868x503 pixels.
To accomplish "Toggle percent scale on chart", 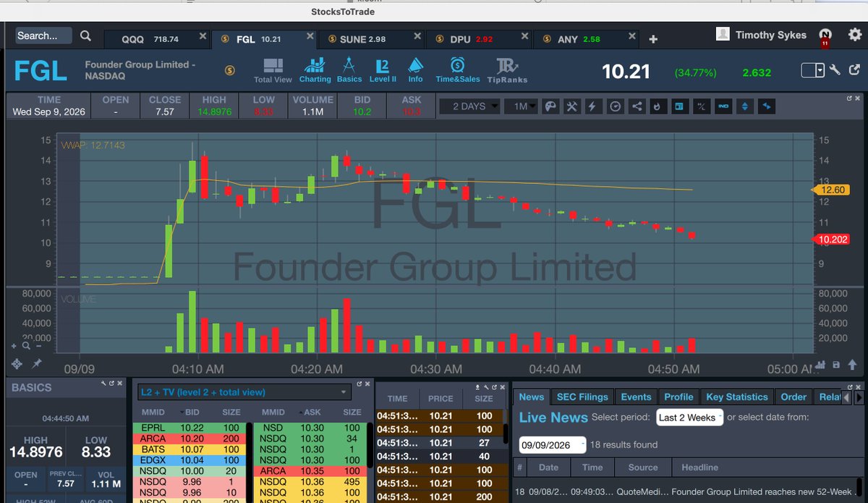I will point(701,106).
